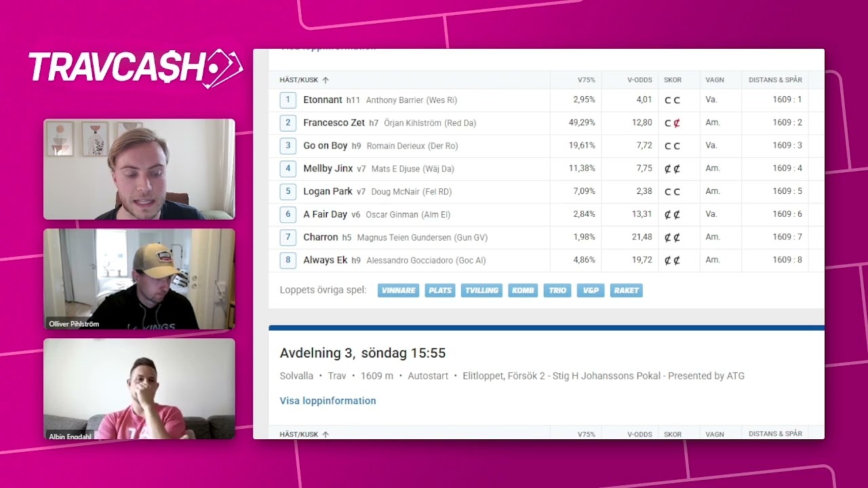Screen dimensions: 868x488
Task: Pick the number 4 badge for Mellby Jinx
Action: (288, 169)
